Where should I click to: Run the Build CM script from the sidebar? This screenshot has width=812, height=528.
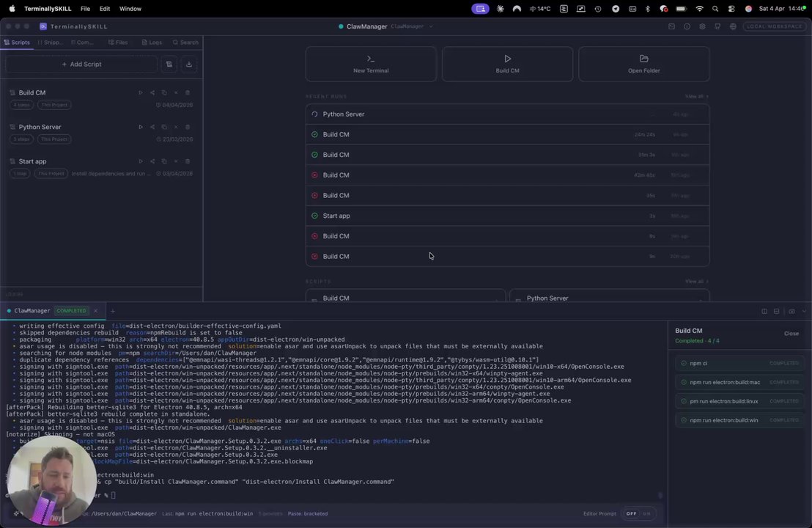tap(140, 92)
